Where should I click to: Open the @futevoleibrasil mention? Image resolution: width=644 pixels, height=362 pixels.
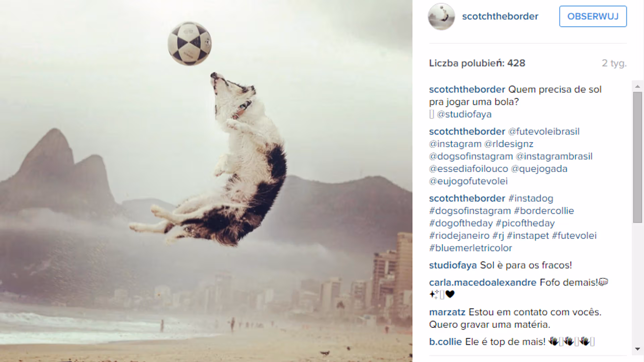pos(544,131)
